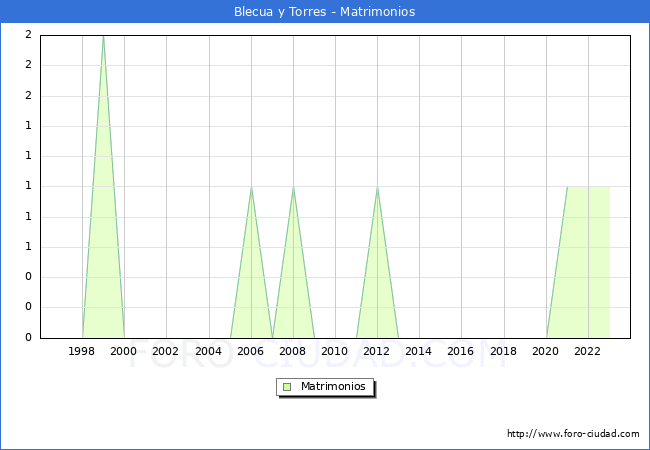This screenshot has width=650, height=450.
Task: Click the 2006 x-axis label
Action: pyautogui.click(x=250, y=351)
